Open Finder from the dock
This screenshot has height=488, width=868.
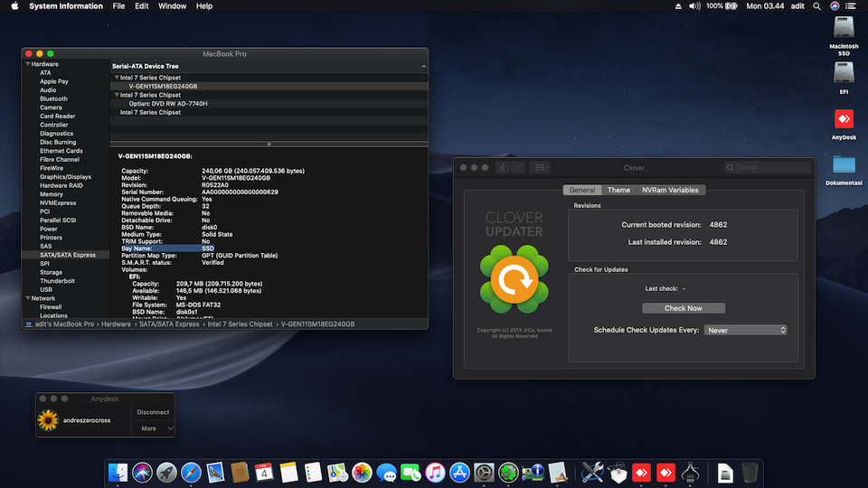point(118,473)
